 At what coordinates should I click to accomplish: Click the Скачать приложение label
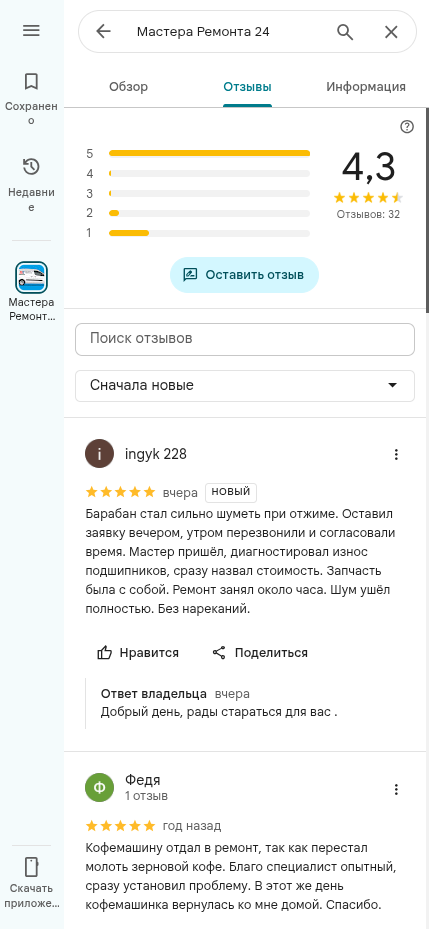click(31, 896)
